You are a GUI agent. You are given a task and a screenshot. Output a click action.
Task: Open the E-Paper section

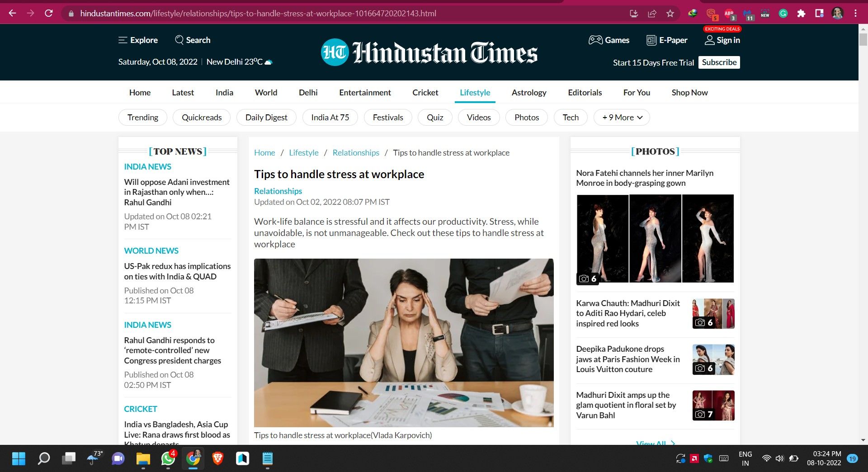tap(667, 40)
